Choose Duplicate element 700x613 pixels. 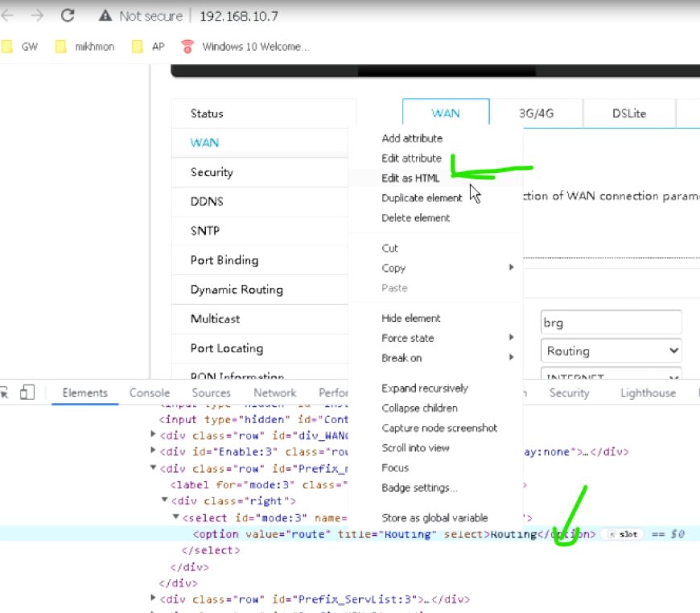pos(435,198)
